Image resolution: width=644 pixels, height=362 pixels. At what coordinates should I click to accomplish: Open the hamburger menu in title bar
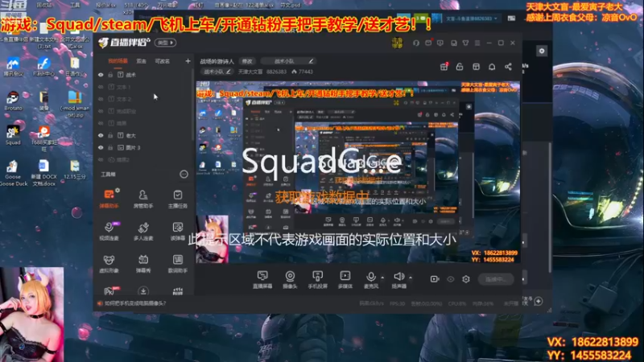click(477, 43)
